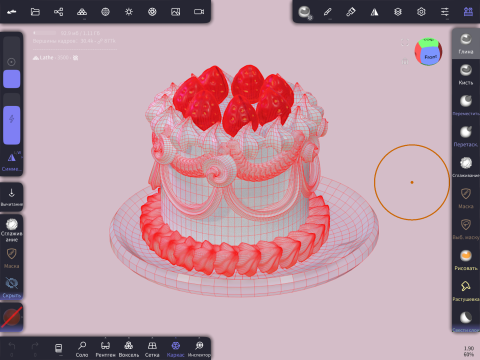
Task: Click the Front face of view cube
Action: pos(431,57)
